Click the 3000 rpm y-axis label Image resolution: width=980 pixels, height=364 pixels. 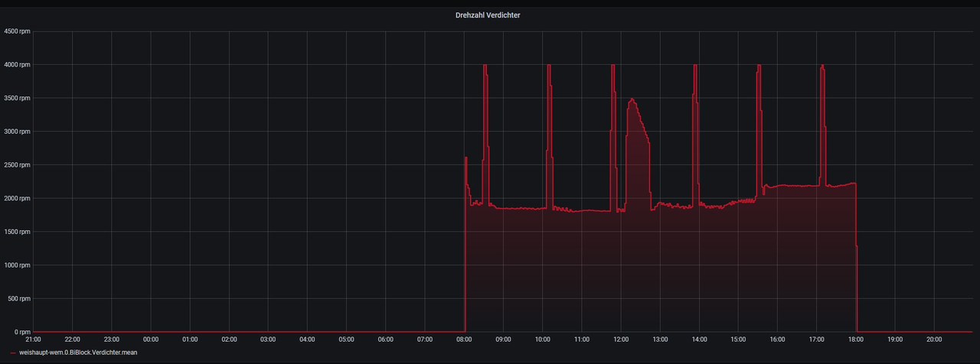(17, 132)
